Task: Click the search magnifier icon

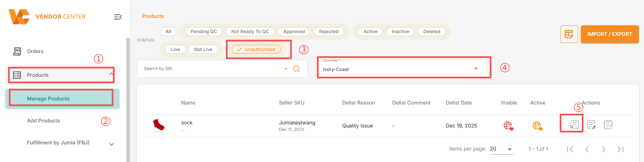Action: point(296,69)
